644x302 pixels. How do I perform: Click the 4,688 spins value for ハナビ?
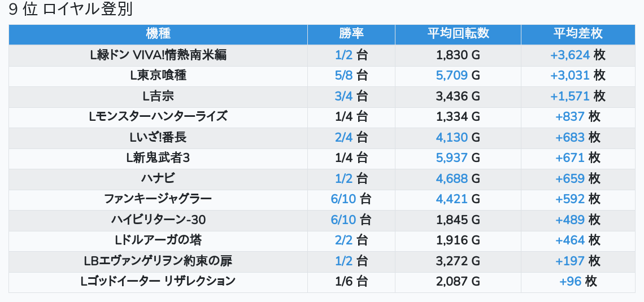(x=452, y=178)
